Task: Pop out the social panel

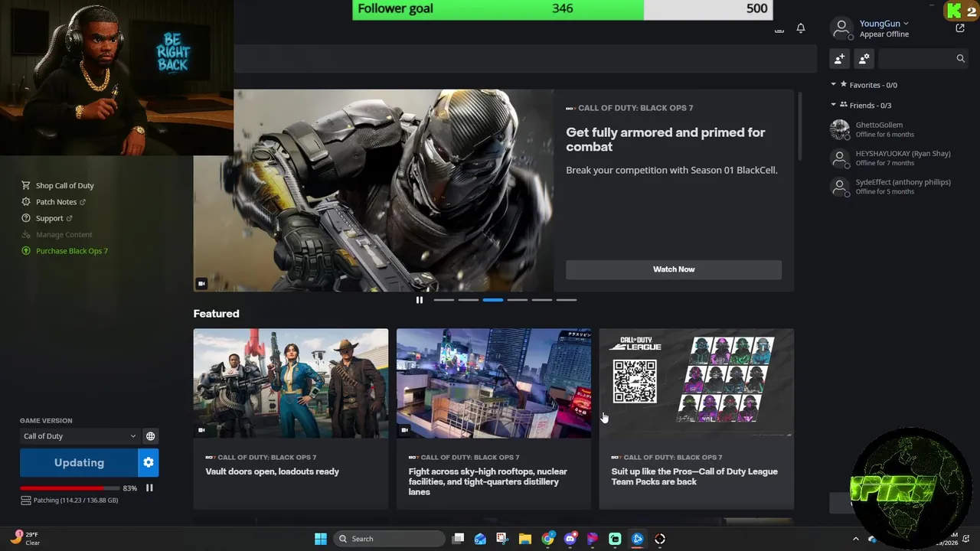Action: (960, 28)
